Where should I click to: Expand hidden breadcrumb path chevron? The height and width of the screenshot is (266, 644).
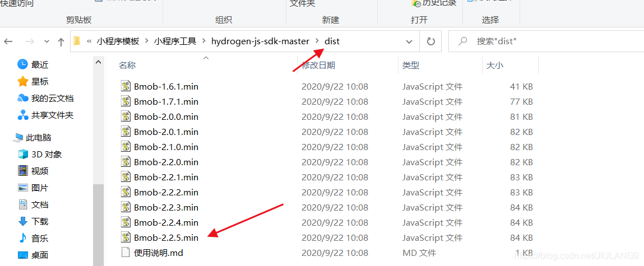point(89,41)
